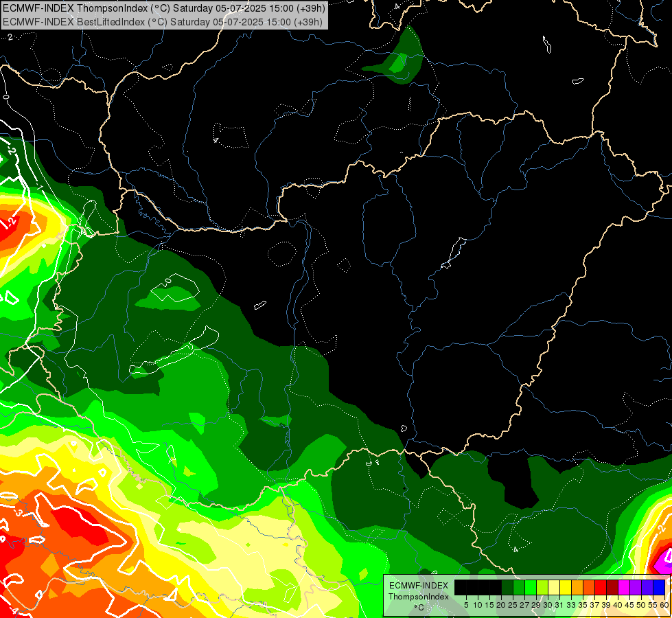
Task: Click the legend tick value 15
Action: (x=490, y=605)
